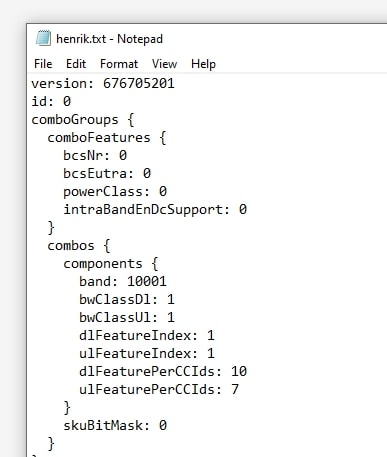Viewport: 387px width, 457px height.
Task: Open the Format menu
Action: click(x=119, y=64)
